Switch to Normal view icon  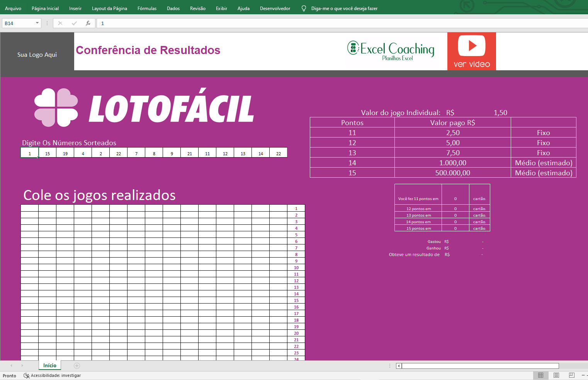pos(540,375)
